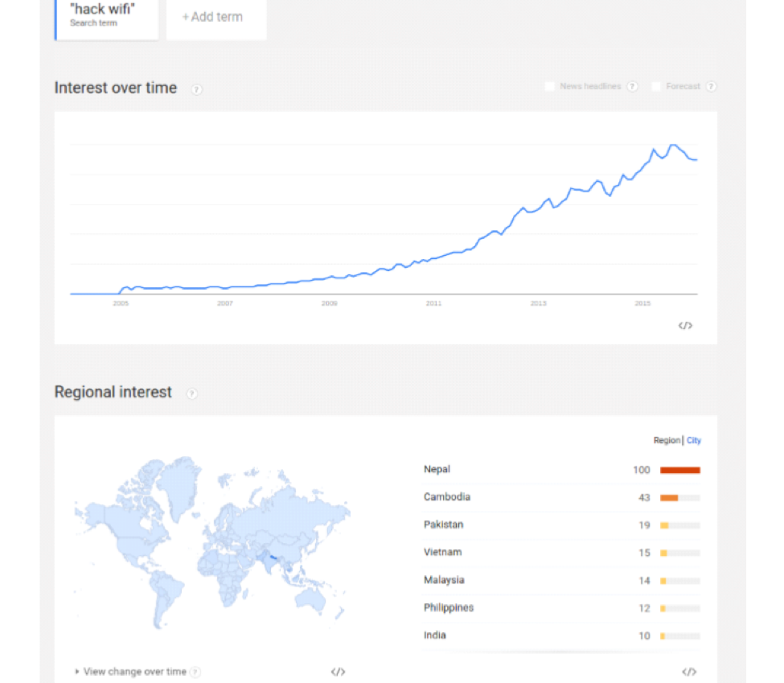Click help icon beside Forecast

(711, 87)
